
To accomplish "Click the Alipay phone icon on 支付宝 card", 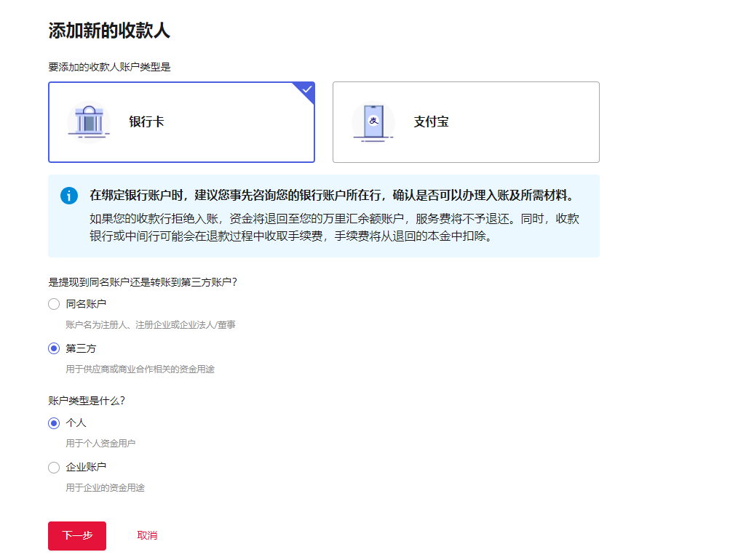I will [x=373, y=121].
